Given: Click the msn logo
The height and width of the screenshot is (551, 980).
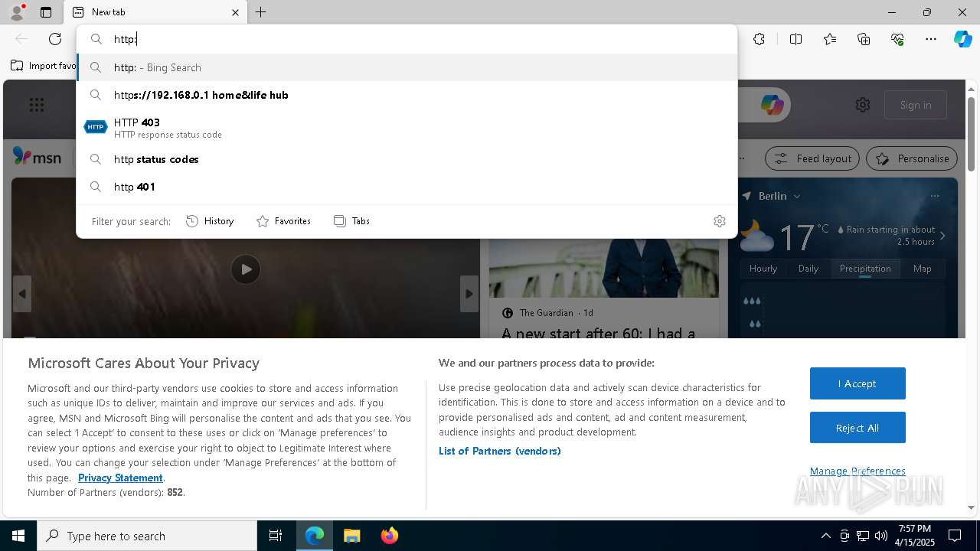Looking at the screenshot, I should (x=37, y=156).
